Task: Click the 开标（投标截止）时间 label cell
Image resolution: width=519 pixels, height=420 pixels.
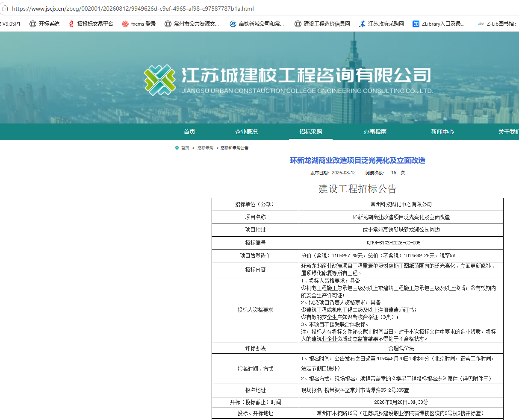Action: (x=255, y=402)
